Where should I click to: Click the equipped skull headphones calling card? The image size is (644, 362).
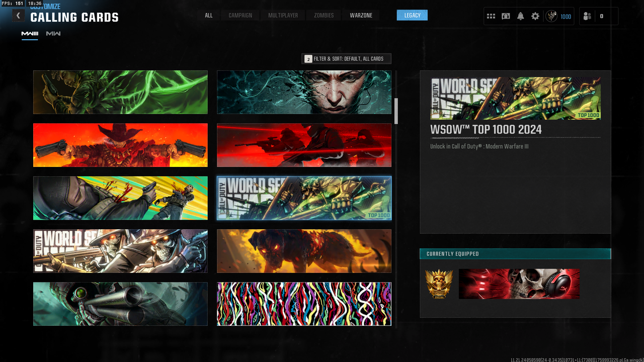[x=519, y=284]
